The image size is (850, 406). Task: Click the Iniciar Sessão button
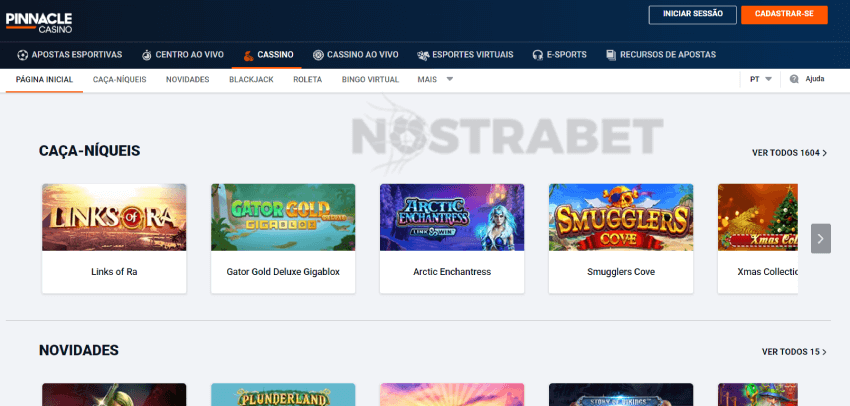(693, 15)
